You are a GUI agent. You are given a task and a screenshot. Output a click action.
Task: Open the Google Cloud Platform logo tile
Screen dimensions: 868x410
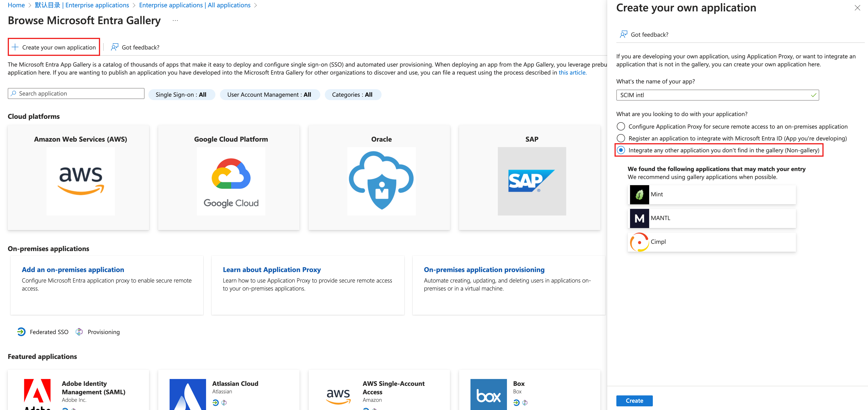(x=231, y=181)
